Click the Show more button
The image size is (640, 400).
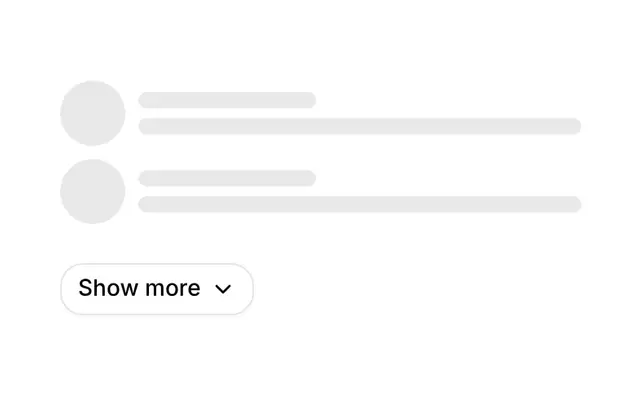[157, 289]
